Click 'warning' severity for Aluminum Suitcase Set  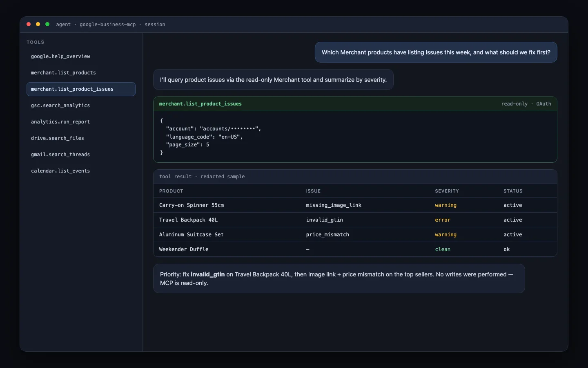tap(445, 235)
